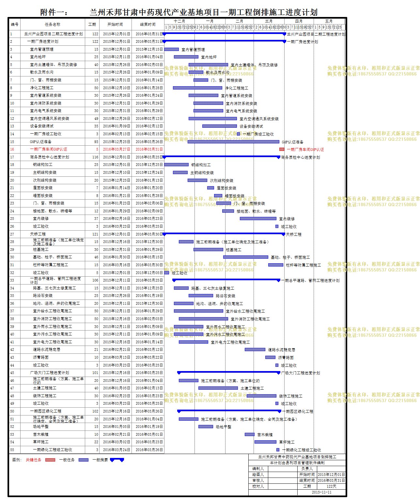Select task name 一期厂房竣工验收 in row 14

pyautogui.click(x=46, y=134)
